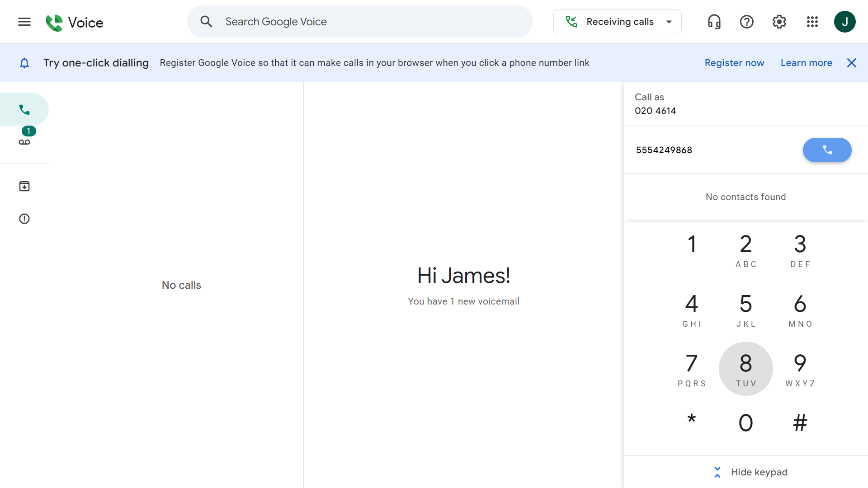Image resolution: width=868 pixels, height=488 pixels.
Task: Click the dialed number input field
Action: coord(705,150)
